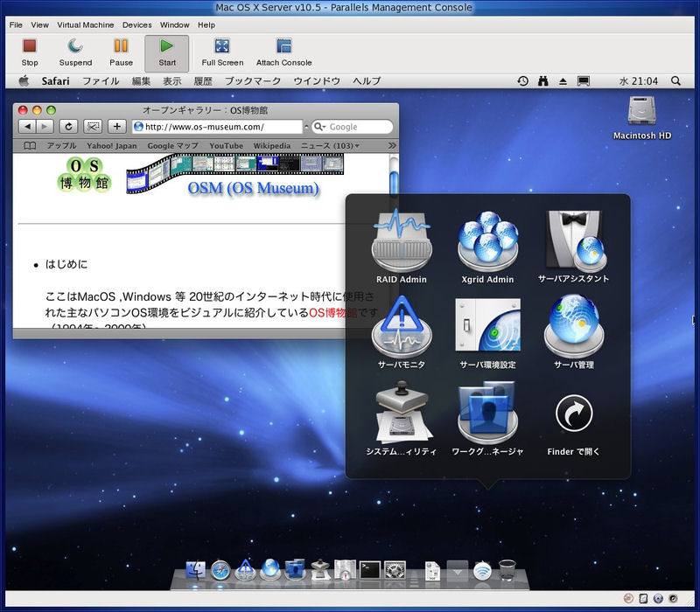Click the Time Machine menu bar icon
This screenshot has height=612, width=700.
click(x=522, y=80)
